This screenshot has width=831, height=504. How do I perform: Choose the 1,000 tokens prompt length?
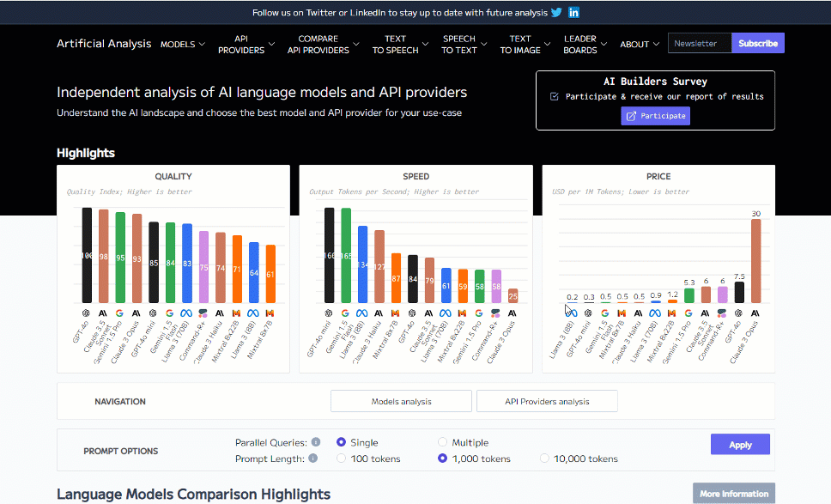[x=442, y=458]
